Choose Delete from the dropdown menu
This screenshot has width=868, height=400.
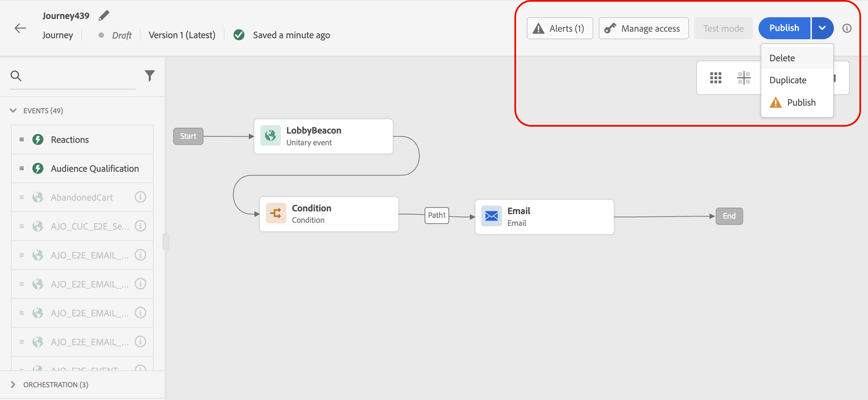tap(782, 58)
